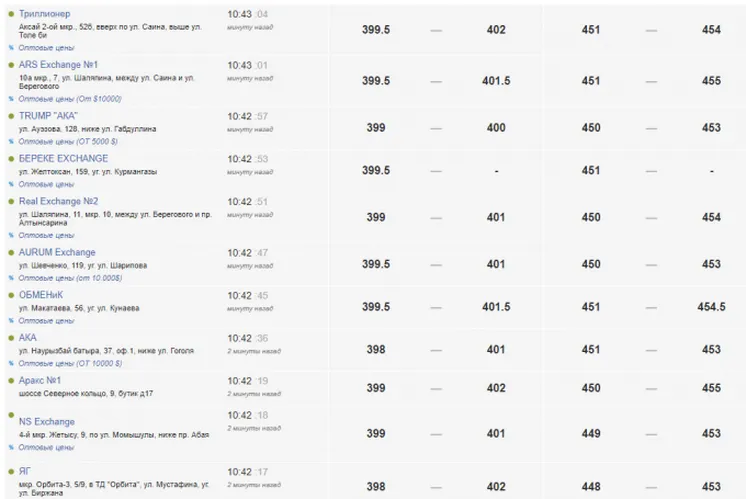Click wholesale percent icon under ARS Exchange №1

click(11, 99)
